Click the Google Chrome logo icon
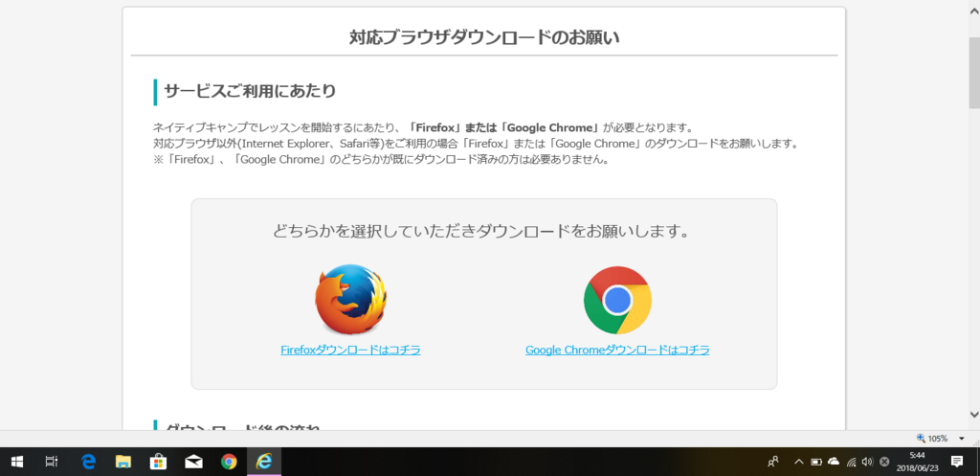980x476 pixels. click(x=617, y=300)
